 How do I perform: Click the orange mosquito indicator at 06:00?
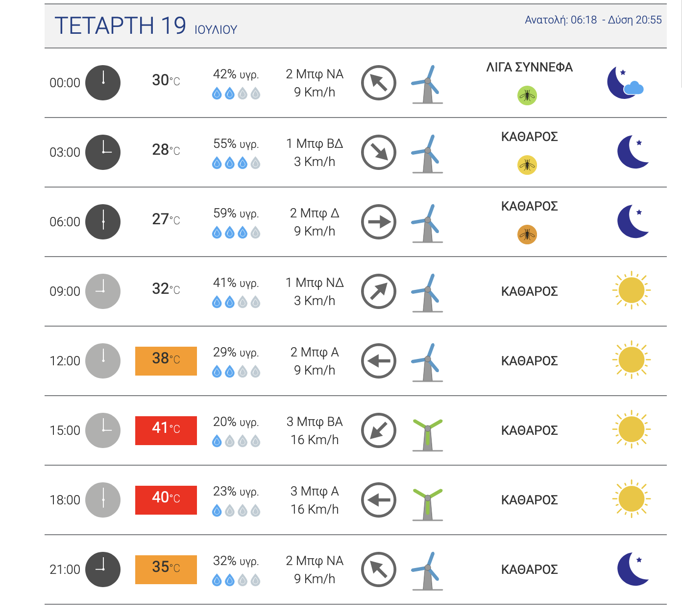pyautogui.click(x=527, y=235)
